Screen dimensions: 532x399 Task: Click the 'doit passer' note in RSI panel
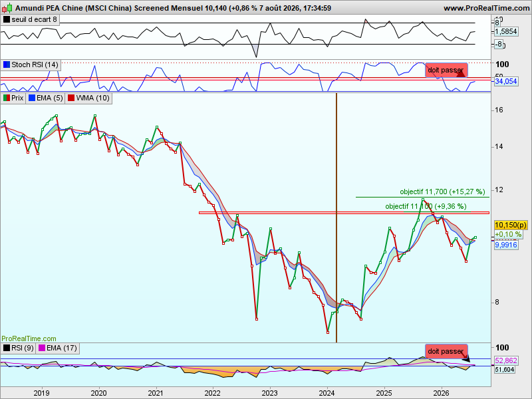(x=446, y=352)
